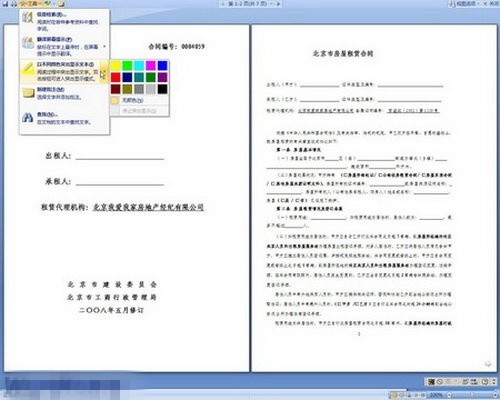The image size is (500, 400).
Task: Click the Close (关闭) reading view button
Action: point(491,4)
